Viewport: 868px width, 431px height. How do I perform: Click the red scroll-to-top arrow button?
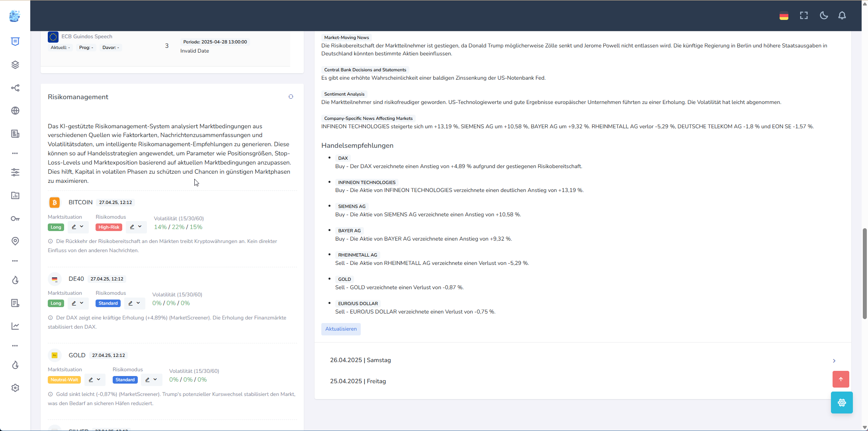pyautogui.click(x=841, y=379)
